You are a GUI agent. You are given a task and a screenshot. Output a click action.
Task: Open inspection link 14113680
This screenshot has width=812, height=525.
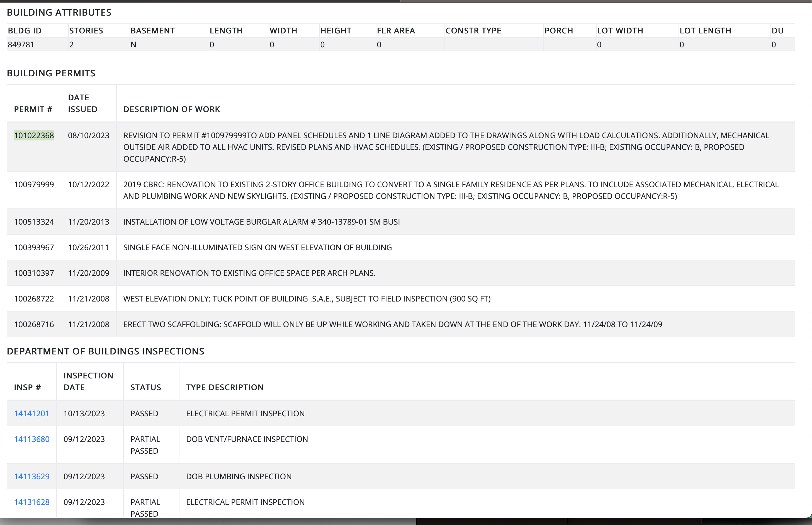click(31, 439)
